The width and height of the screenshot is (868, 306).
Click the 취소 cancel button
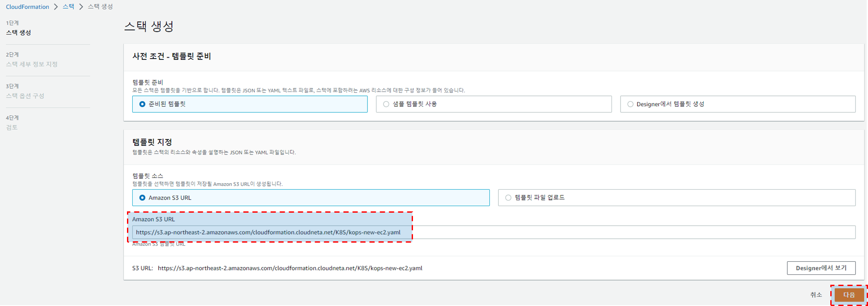[x=816, y=295]
